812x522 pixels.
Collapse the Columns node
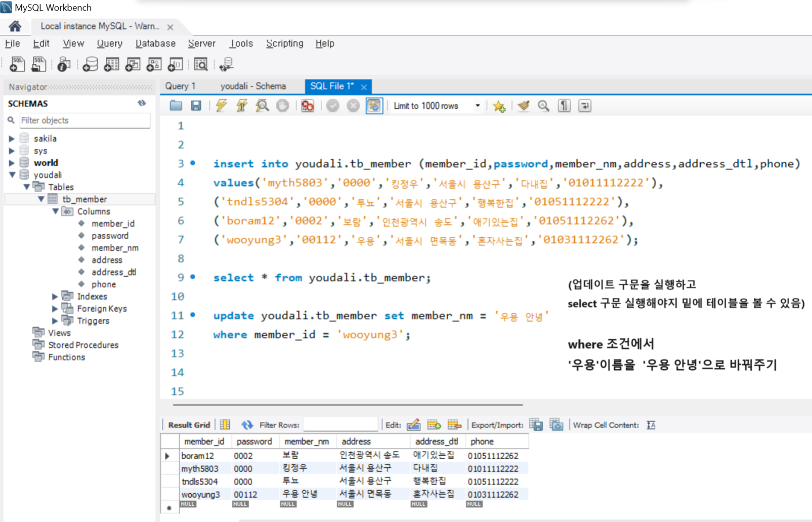55,211
